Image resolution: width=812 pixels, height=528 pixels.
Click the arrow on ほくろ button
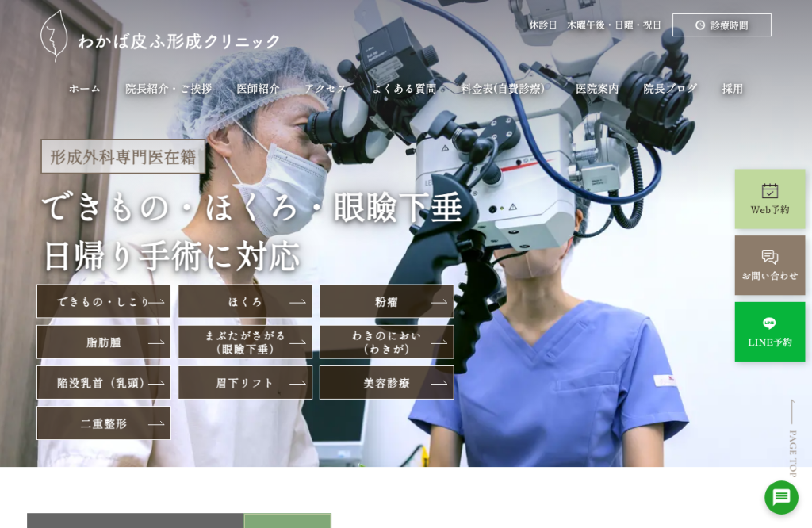click(x=298, y=302)
